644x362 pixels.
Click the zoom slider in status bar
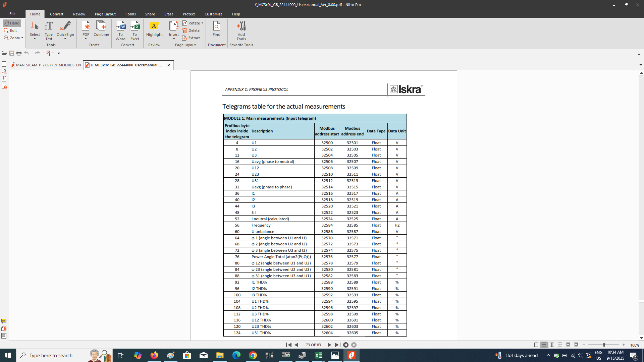point(604,345)
